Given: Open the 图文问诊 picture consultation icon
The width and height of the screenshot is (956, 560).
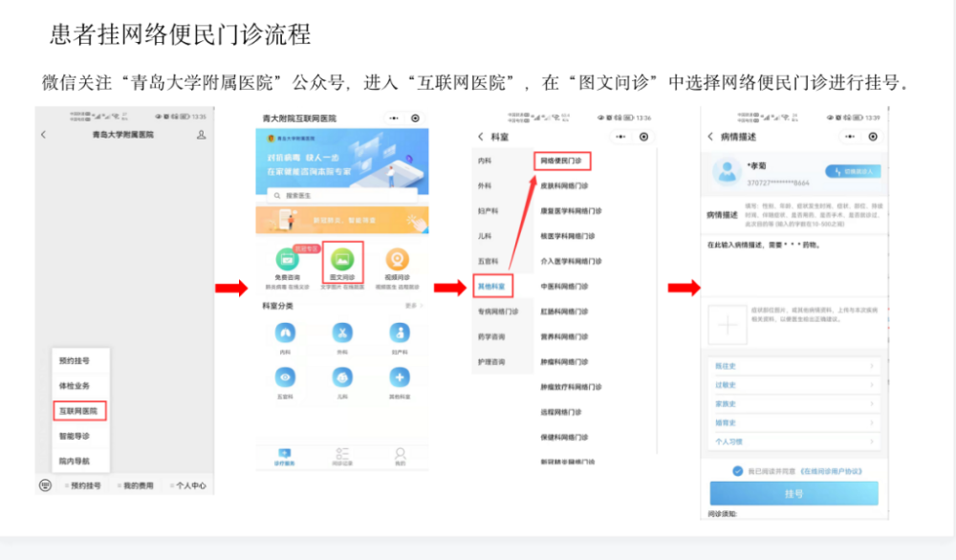Looking at the screenshot, I should coord(342,260).
